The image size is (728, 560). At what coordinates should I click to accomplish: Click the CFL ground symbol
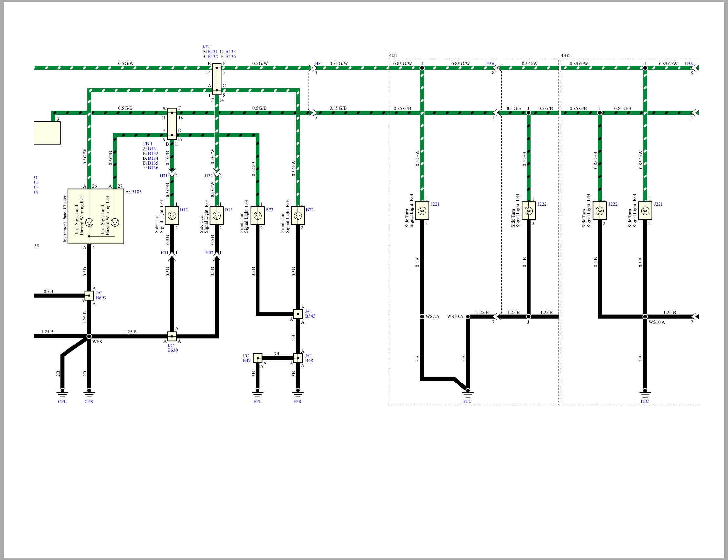[62, 393]
